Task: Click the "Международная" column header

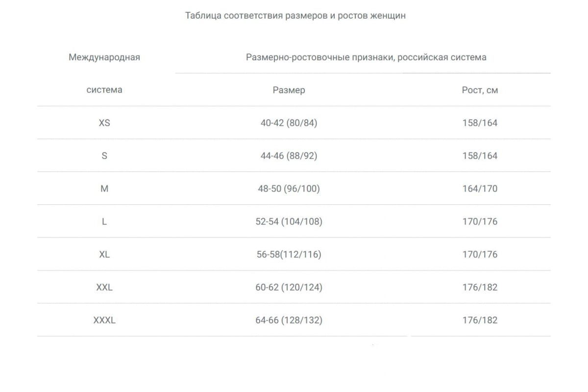Action: (x=104, y=57)
